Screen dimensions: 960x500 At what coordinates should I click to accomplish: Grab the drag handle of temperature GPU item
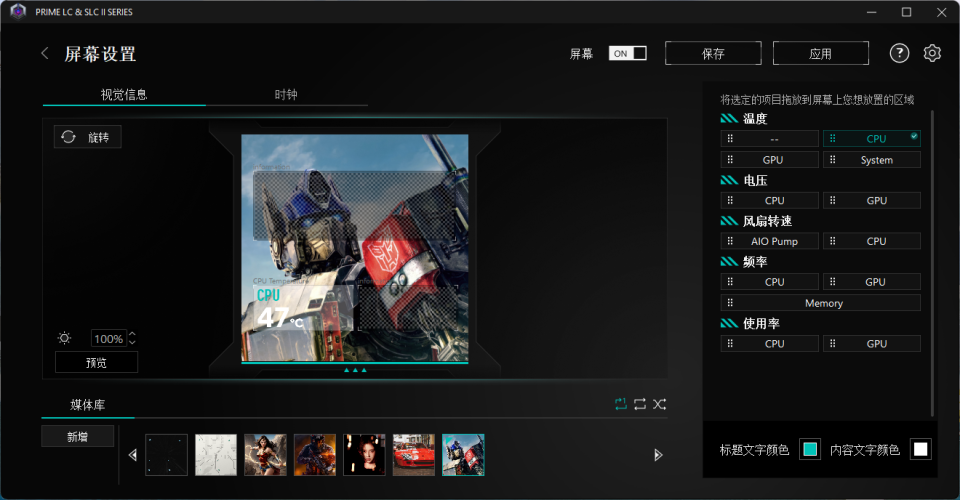(x=730, y=160)
